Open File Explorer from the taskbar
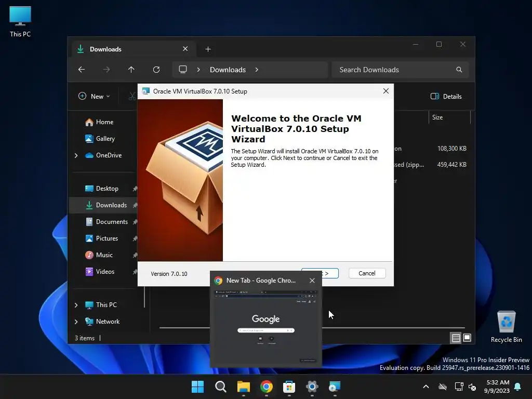 coord(243,387)
